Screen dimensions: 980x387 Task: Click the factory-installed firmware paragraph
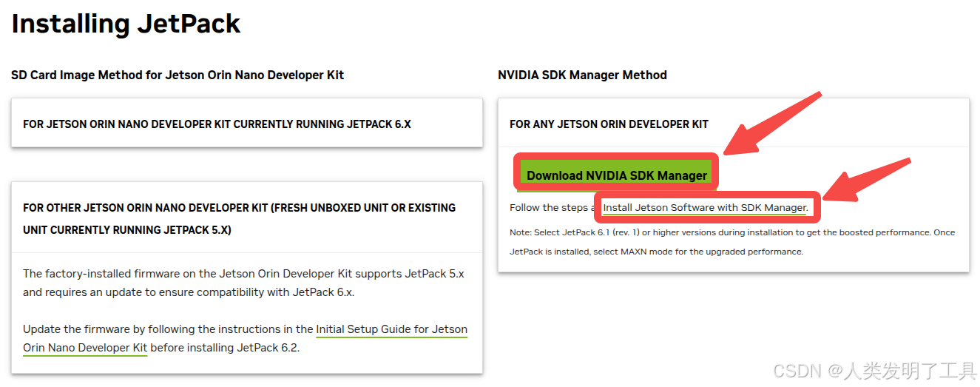point(243,283)
